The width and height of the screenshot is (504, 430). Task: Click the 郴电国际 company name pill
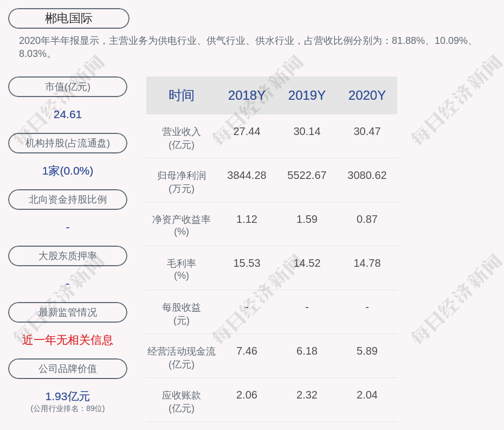(x=69, y=18)
